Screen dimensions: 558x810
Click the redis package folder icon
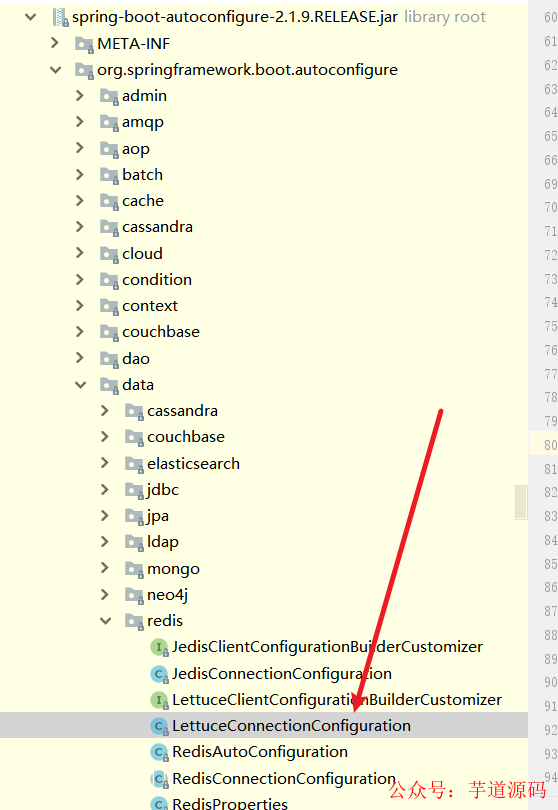134,622
